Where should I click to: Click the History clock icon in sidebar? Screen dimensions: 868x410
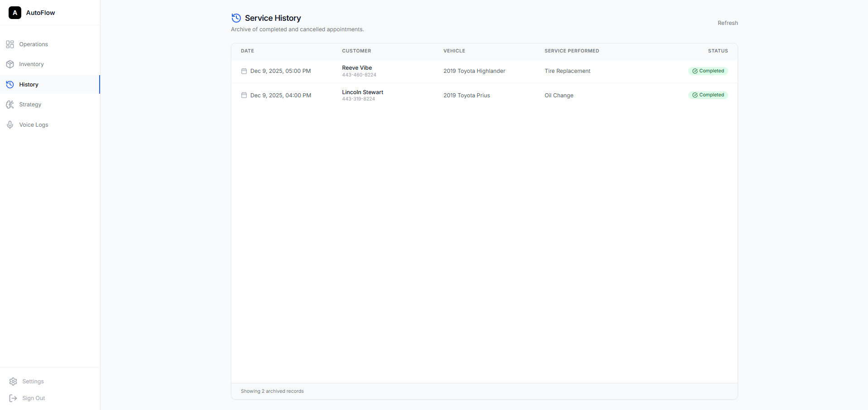click(10, 85)
